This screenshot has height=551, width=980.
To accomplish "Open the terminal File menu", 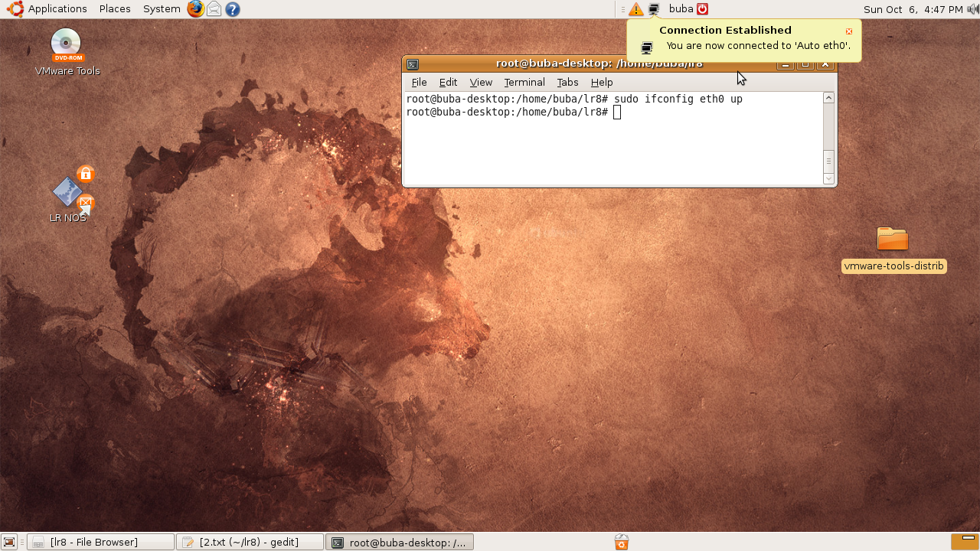I will click(419, 82).
